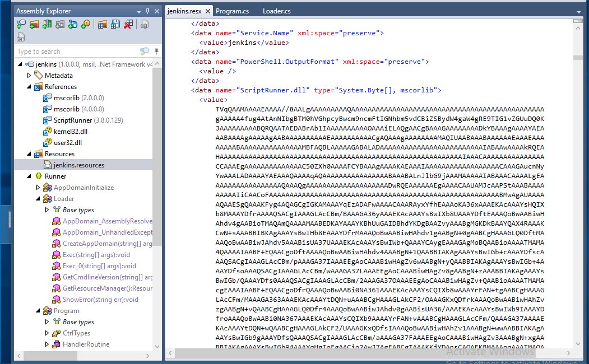
Task: Click the Save assembly list floppy icon
Action: pos(115,25)
